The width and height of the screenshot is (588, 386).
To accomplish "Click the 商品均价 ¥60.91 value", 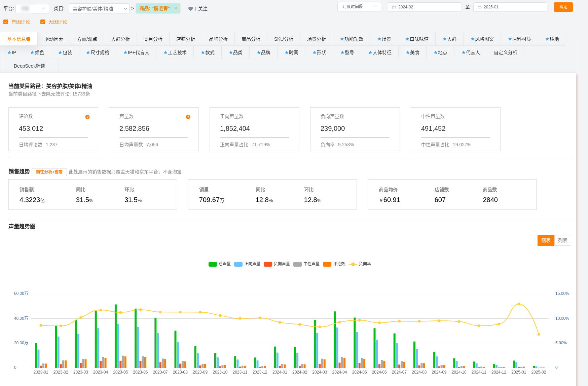I will point(390,200).
